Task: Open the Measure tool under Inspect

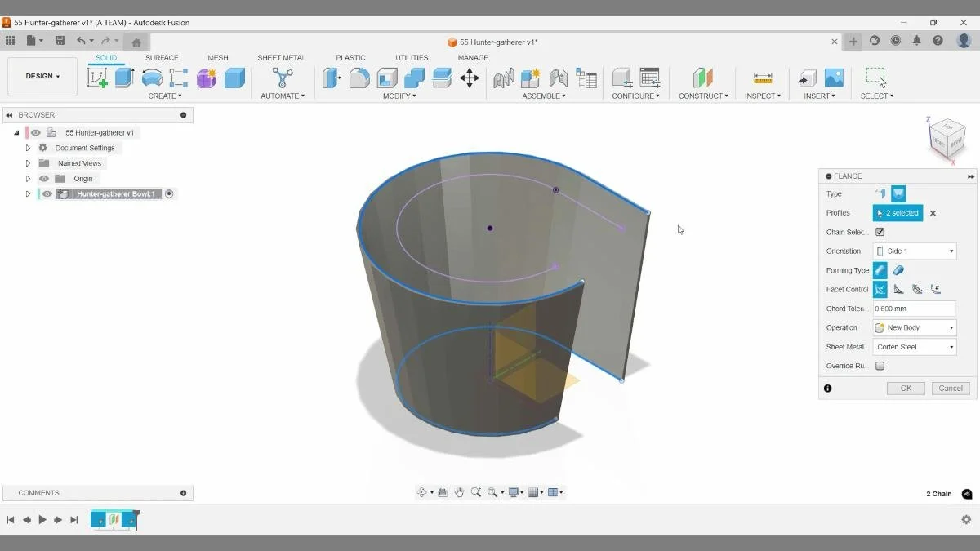Action: pos(762,78)
